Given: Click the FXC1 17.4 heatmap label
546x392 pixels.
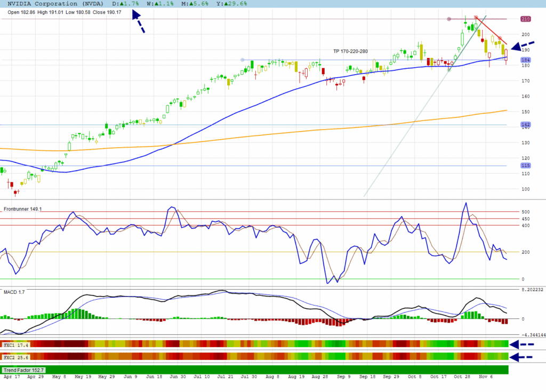Looking at the screenshot, I should tap(15, 345).
